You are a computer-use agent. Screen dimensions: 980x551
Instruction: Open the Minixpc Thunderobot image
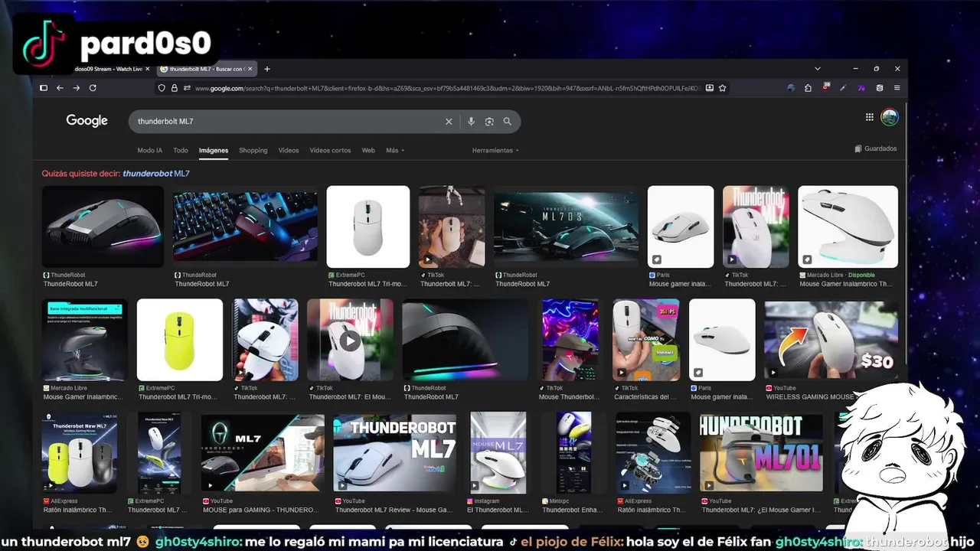(573, 453)
